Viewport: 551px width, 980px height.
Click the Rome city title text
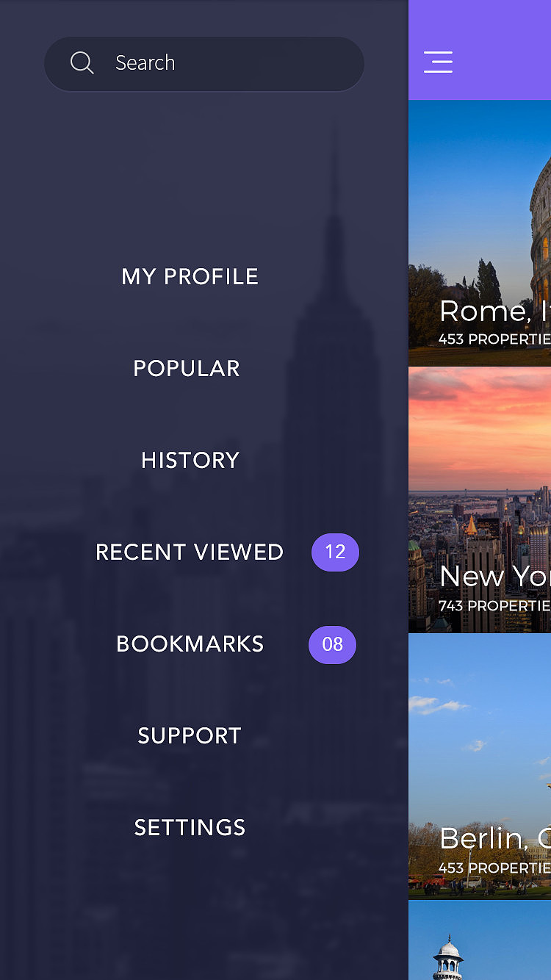click(x=494, y=311)
